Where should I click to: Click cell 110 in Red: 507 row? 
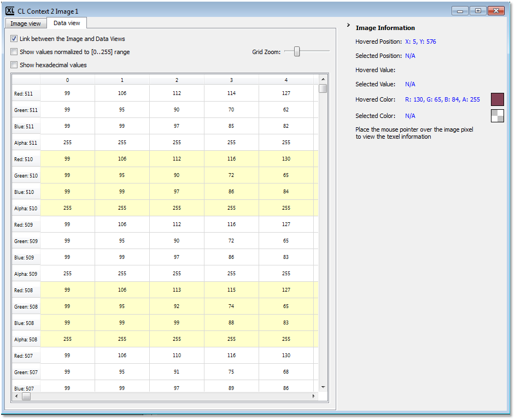point(177,356)
